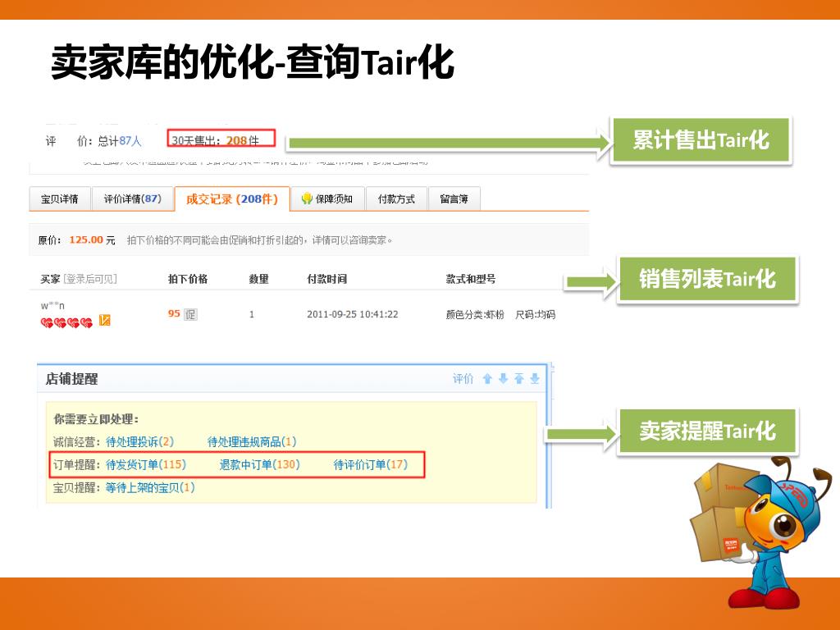840x630 pixels.
Task: Click the 你需要立即处理 heading
Action: (97, 419)
